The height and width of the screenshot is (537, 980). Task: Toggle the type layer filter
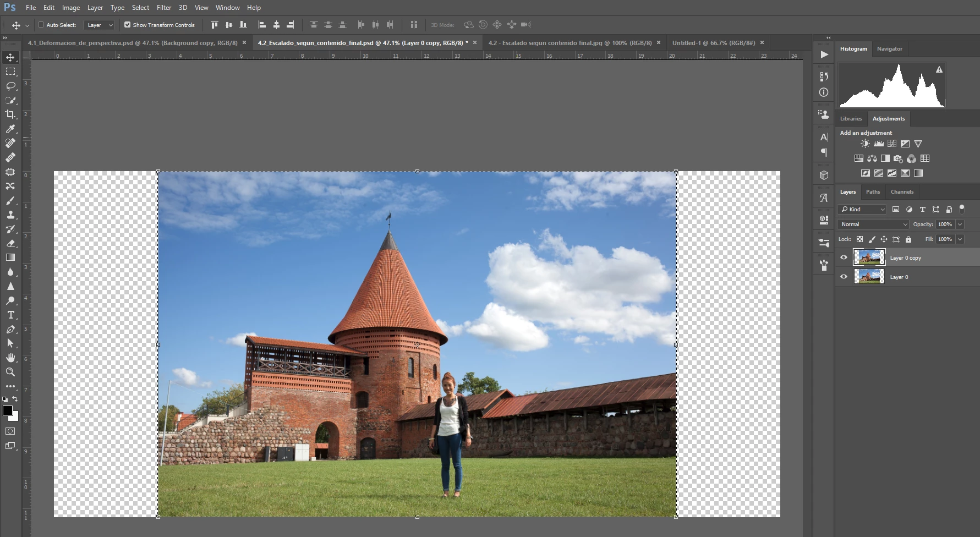point(923,209)
